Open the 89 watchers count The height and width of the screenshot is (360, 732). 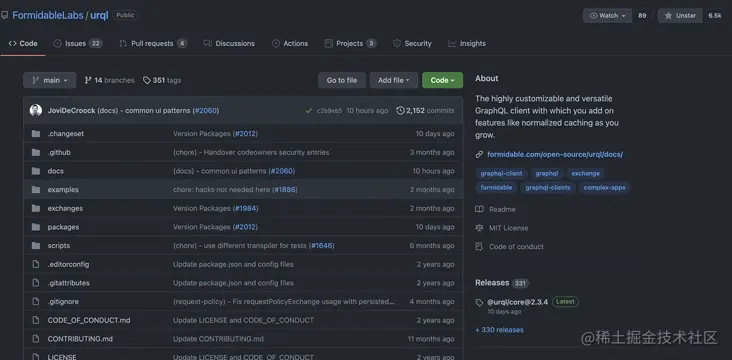coord(642,15)
